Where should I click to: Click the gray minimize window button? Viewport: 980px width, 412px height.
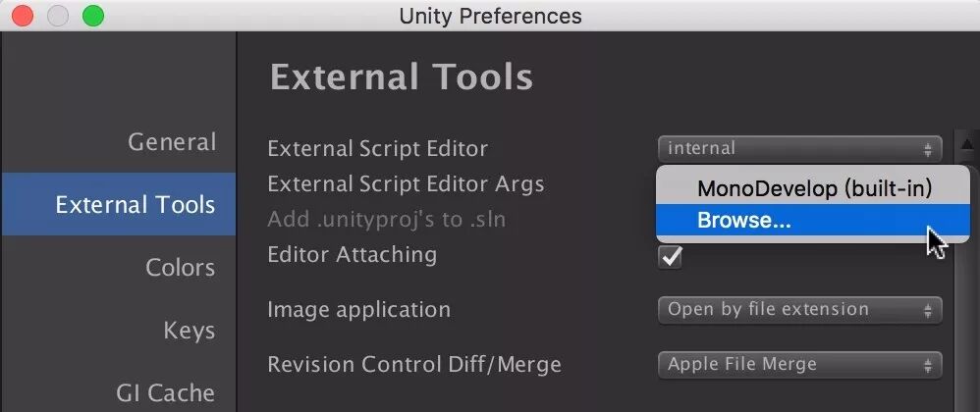57,16
